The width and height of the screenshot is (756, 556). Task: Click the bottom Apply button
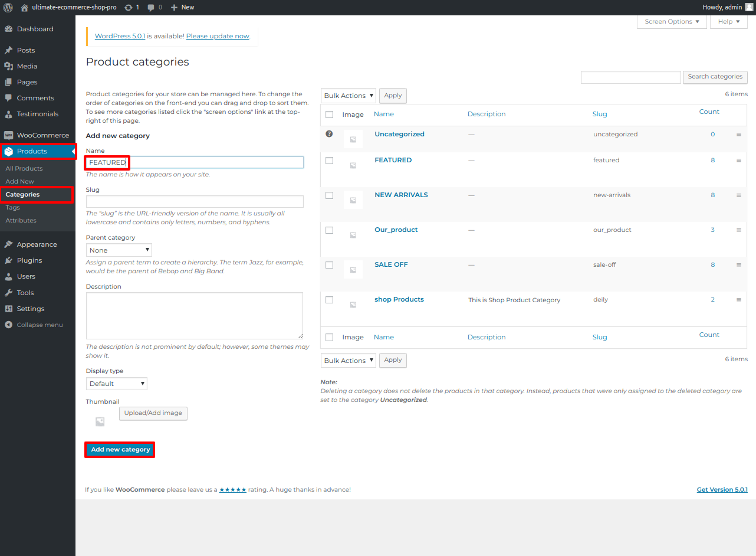(x=393, y=360)
